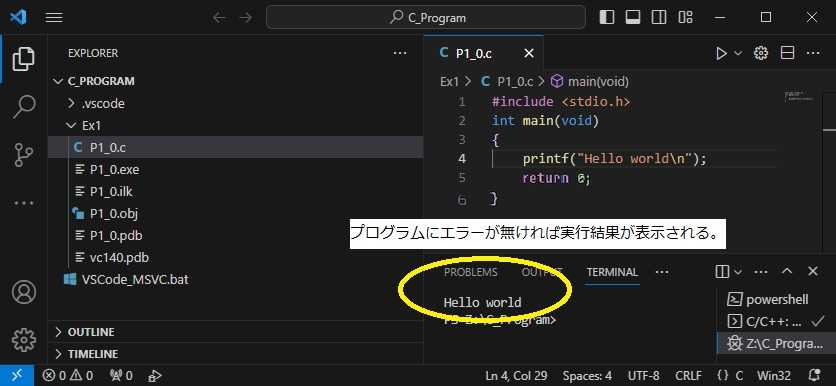Maximize the panel with the up chevron
This screenshot has height=386, width=836.
787,271
